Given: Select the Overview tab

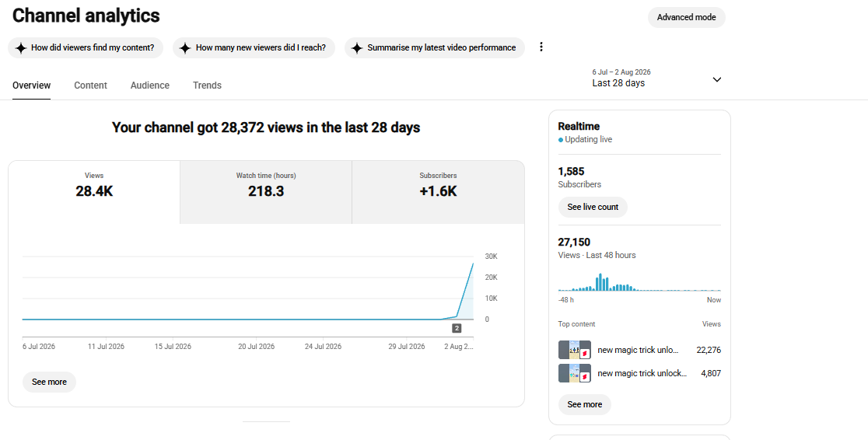Looking at the screenshot, I should pyautogui.click(x=32, y=86).
